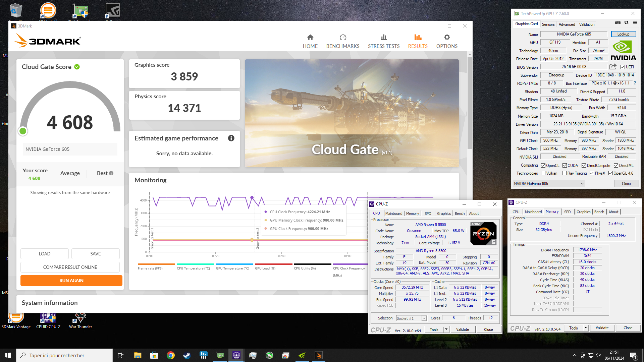The width and height of the screenshot is (644, 362).
Task: Click the LOAD button in 3DMark
Action: (x=44, y=254)
